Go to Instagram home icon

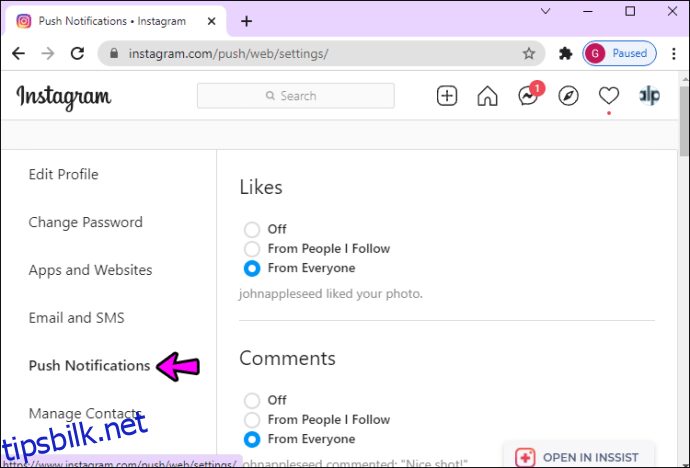[x=487, y=96]
